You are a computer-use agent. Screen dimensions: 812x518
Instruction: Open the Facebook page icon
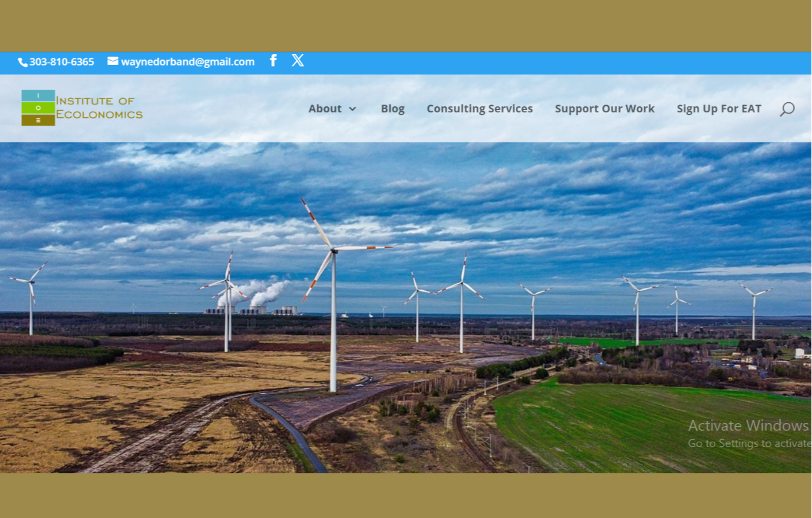[273, 60]
